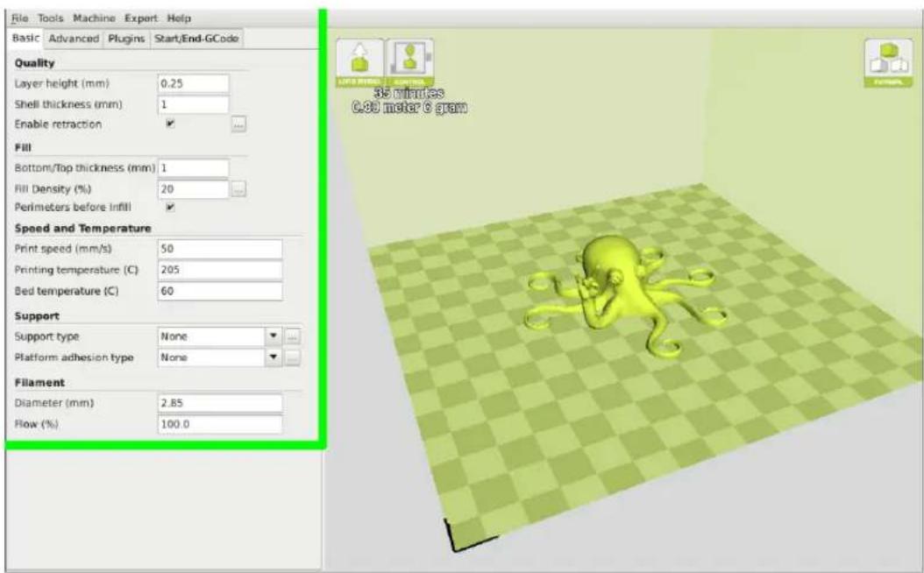
Task: Click the Print speed input field
Action: (220, 249)
